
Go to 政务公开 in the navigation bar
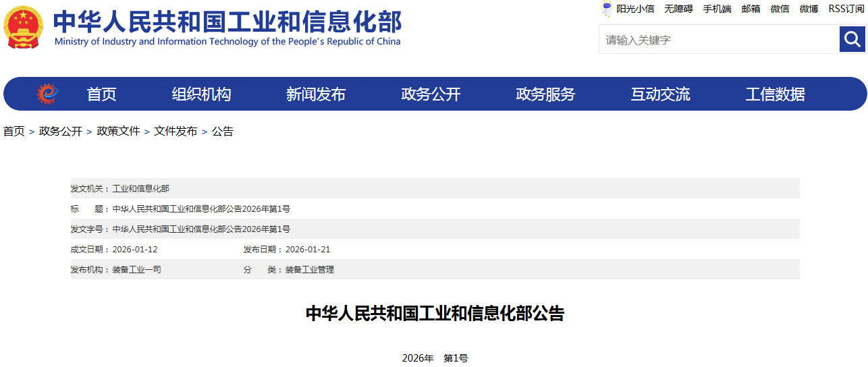(x=431, y=94)
